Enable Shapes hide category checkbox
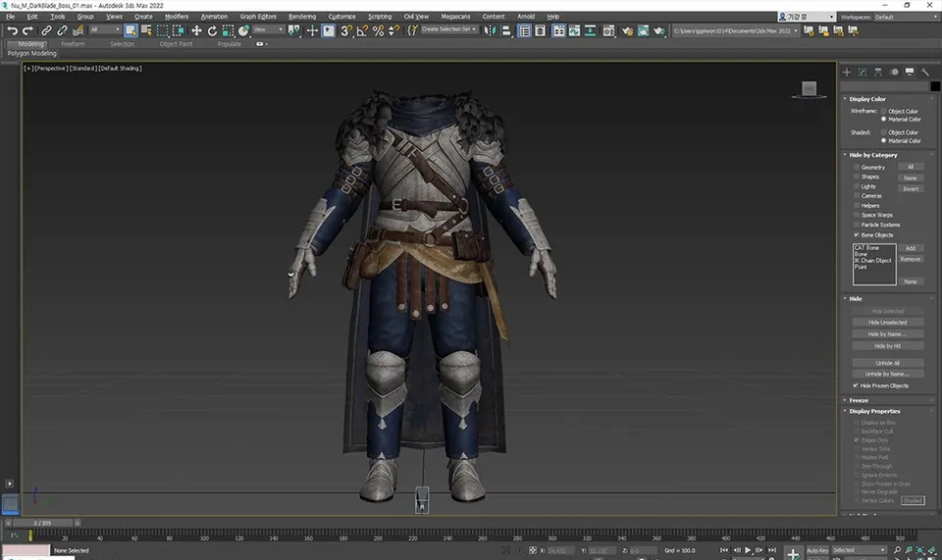Viewport: 942px width, 560px height. 856,177
